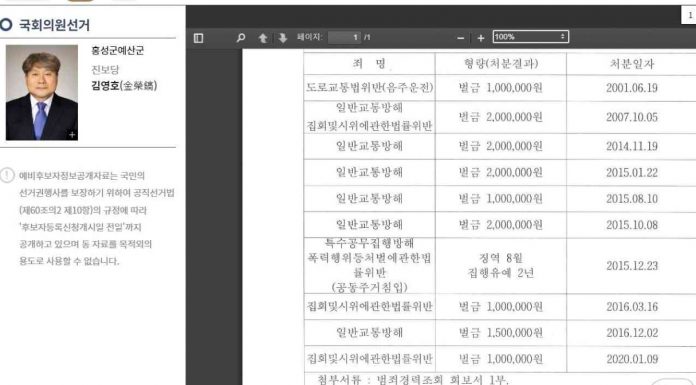Click the 도로교통법위반(음주운전) table cell

[369, 87]
